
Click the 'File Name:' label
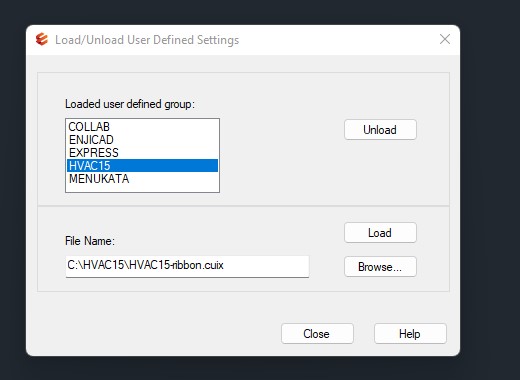click(x=90, y=241)
